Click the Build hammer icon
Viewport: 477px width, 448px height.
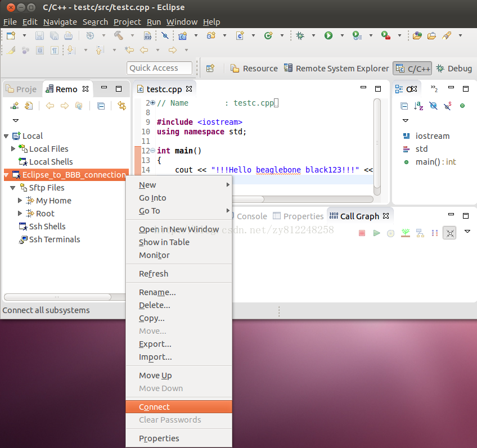118,35
